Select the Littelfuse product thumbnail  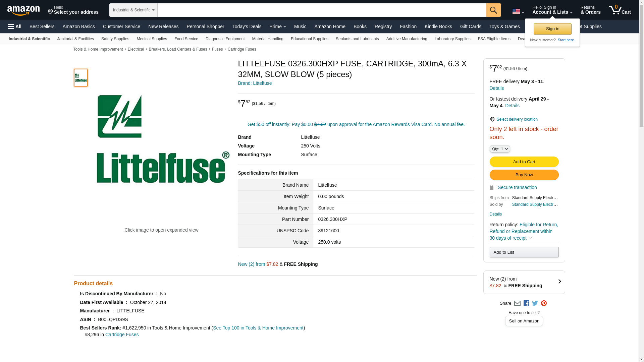point(81,78)
